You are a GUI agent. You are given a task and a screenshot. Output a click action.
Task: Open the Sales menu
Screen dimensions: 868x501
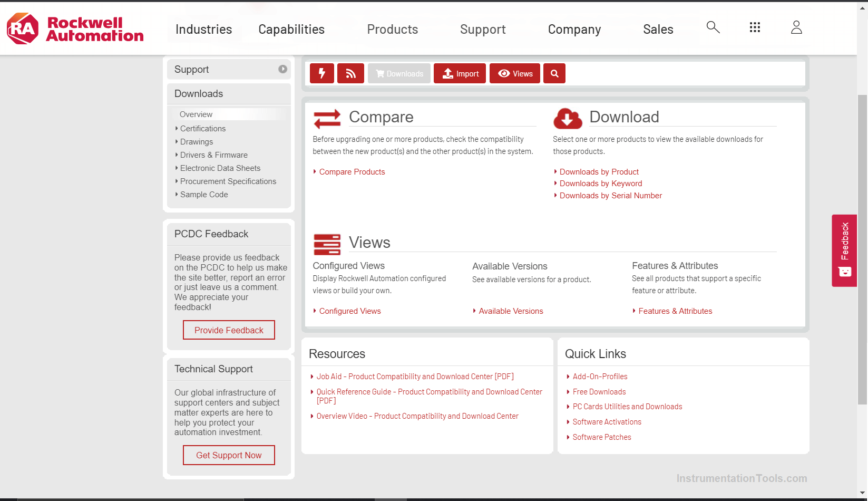coord(658,30)
